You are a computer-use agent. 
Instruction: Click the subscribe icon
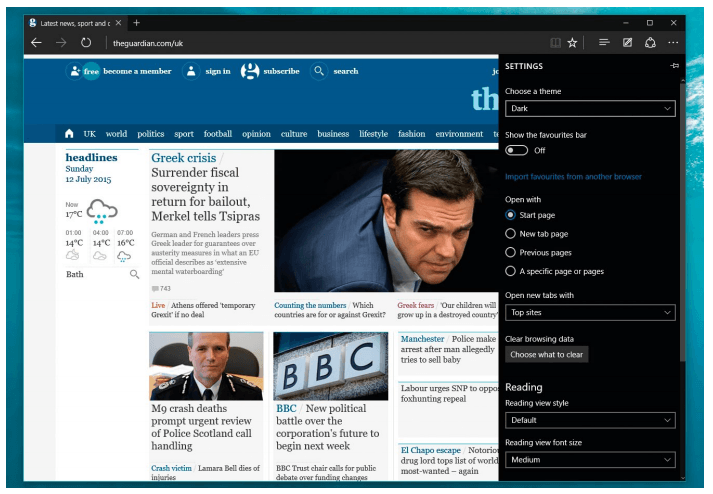click(x=250, y=71)
